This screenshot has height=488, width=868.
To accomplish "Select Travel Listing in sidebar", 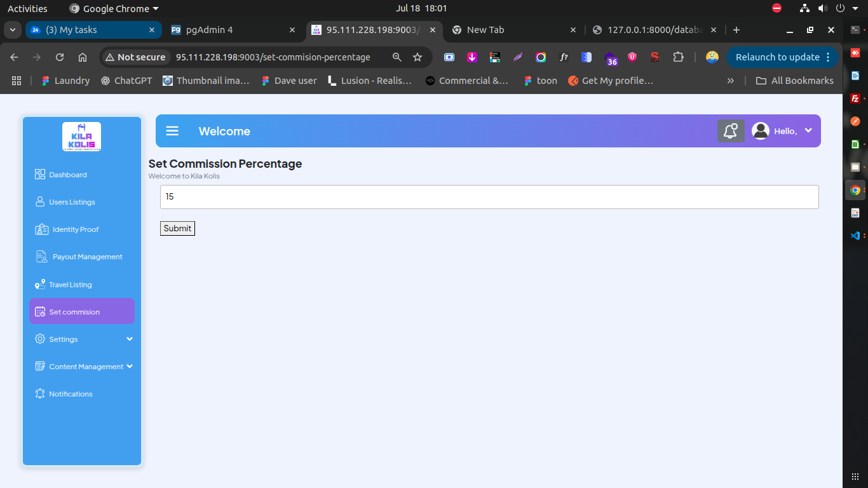I will tap(70, 285).
